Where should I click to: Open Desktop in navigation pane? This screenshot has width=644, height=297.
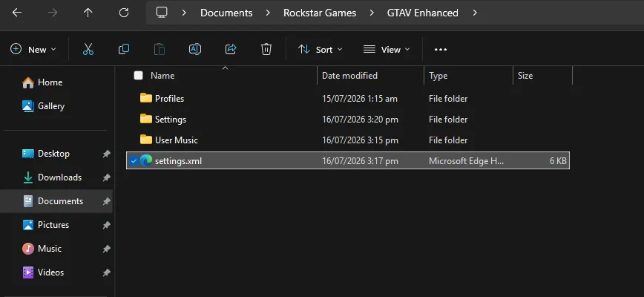pos(53,154)
